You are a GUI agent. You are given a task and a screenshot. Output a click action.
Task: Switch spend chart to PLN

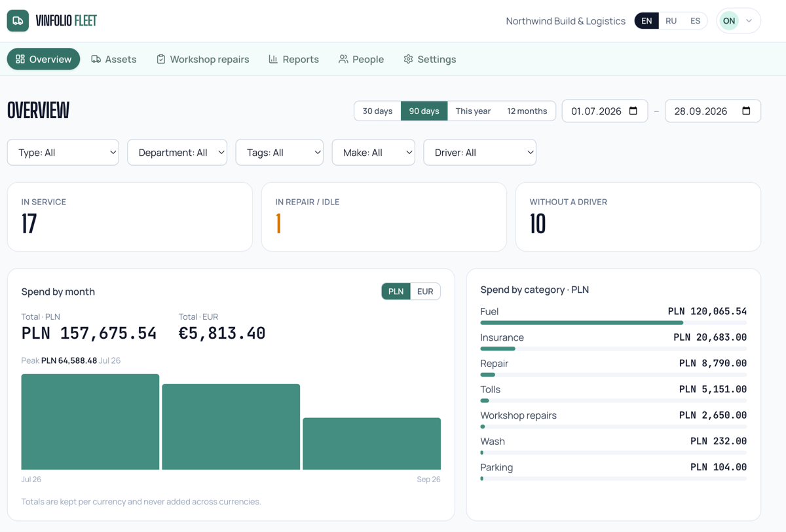(396, 292)
